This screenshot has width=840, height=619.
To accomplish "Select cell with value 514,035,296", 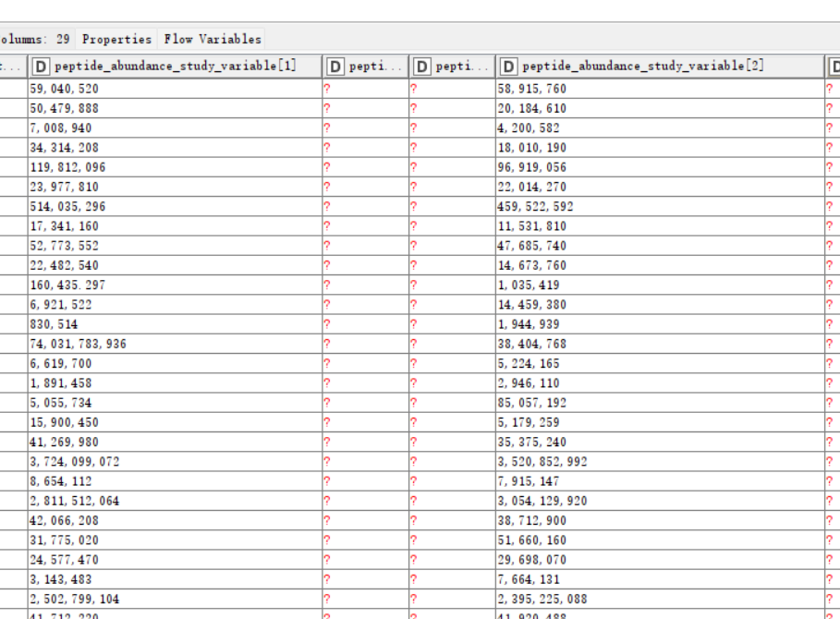I will click(176, 206).
